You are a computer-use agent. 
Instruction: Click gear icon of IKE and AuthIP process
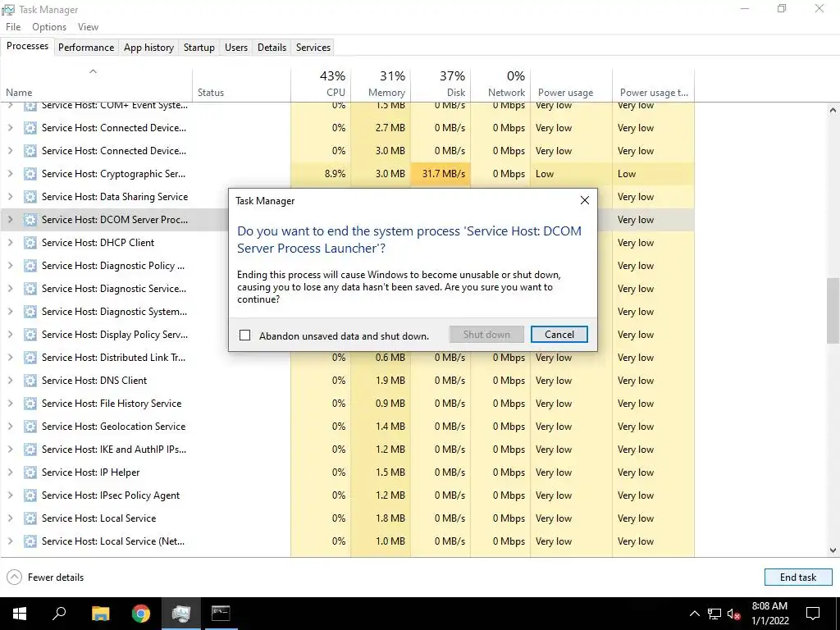tap(30, 449)
